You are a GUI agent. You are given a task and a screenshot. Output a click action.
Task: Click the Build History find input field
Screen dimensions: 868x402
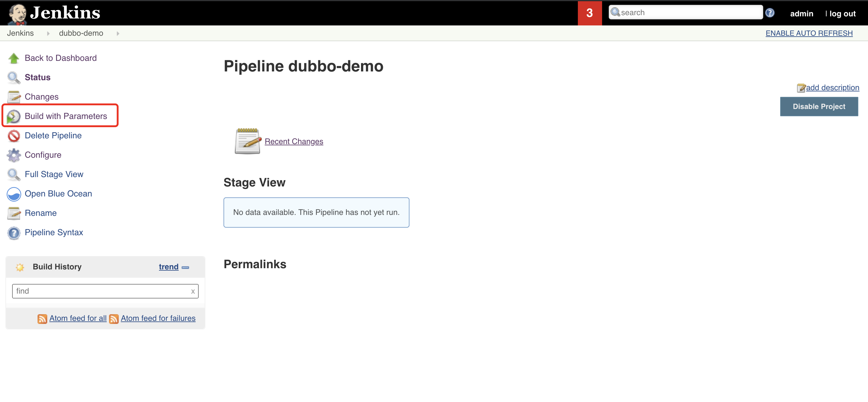coord(101,291)
